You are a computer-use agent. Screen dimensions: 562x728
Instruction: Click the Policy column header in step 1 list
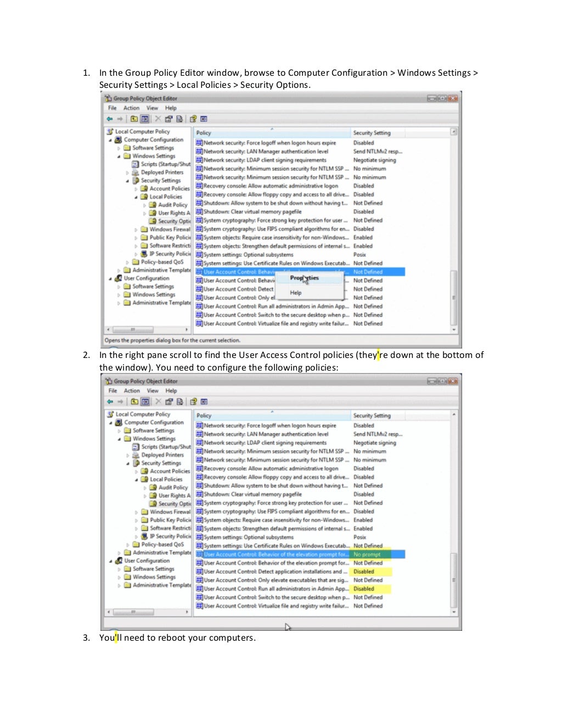(272, 133)
